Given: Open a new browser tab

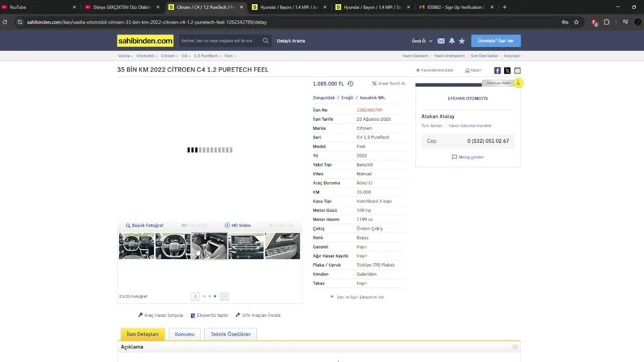Looking at the screenshot, I should [505, 7].
